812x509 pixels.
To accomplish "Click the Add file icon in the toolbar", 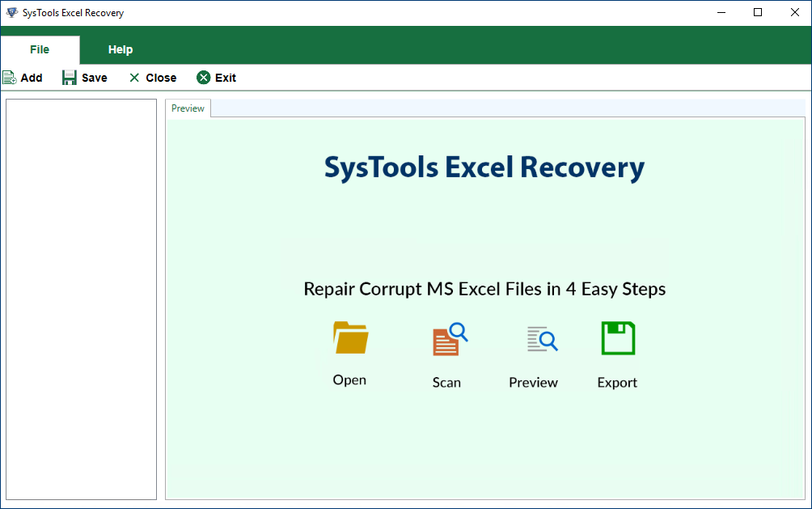I will (x=9, y=77).
